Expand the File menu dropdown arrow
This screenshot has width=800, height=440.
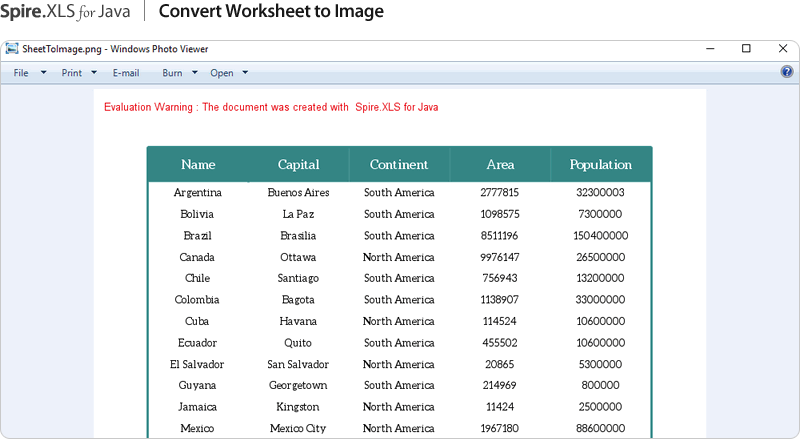point(43,73)
